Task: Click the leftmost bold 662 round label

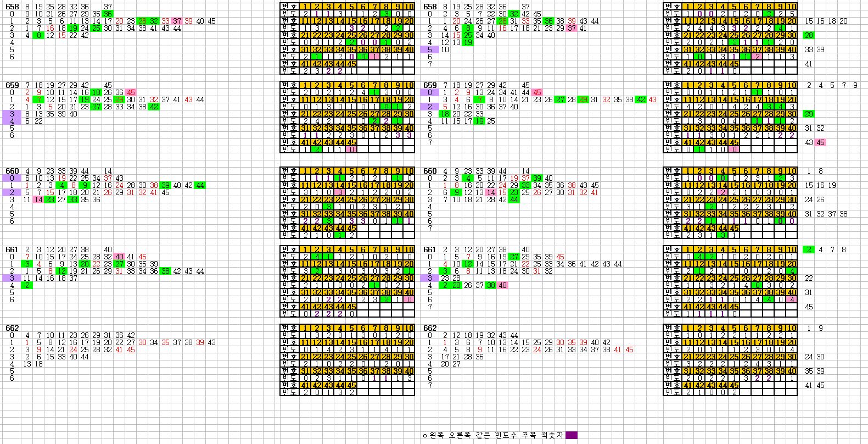Action: [12, 328]
